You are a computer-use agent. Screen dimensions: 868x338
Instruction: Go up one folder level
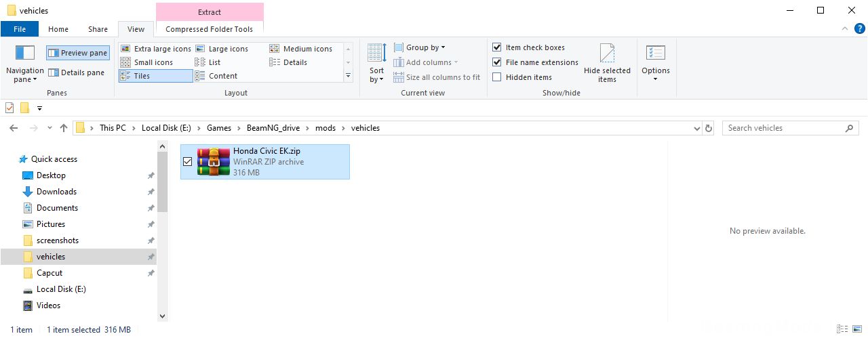(64, 128)
